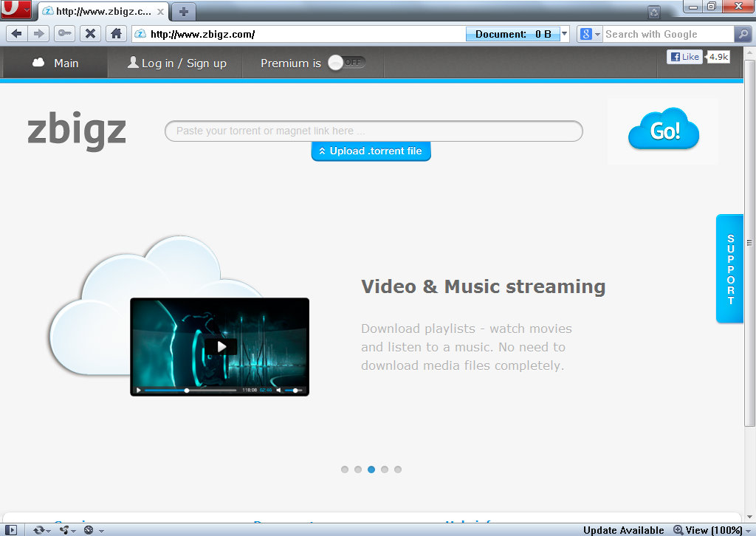Click the Video & Music streaming heading
Screen dimensions: 756x536
pos(483,286)
